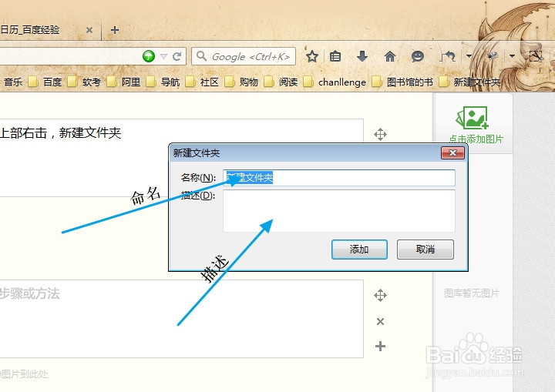Go to home page icon
This screenshot has height=392, width=555.
[390, 56]
